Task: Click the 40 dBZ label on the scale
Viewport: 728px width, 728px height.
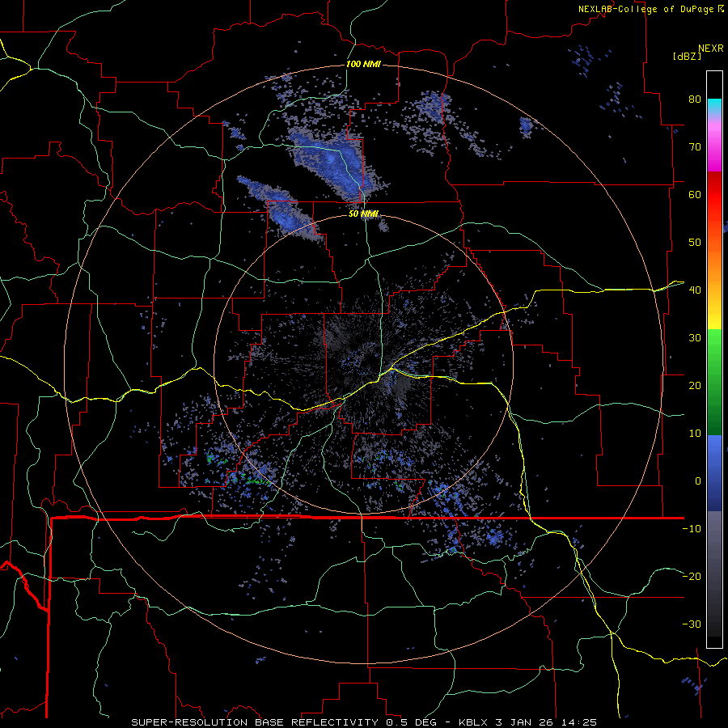Action: coord(695,290)
